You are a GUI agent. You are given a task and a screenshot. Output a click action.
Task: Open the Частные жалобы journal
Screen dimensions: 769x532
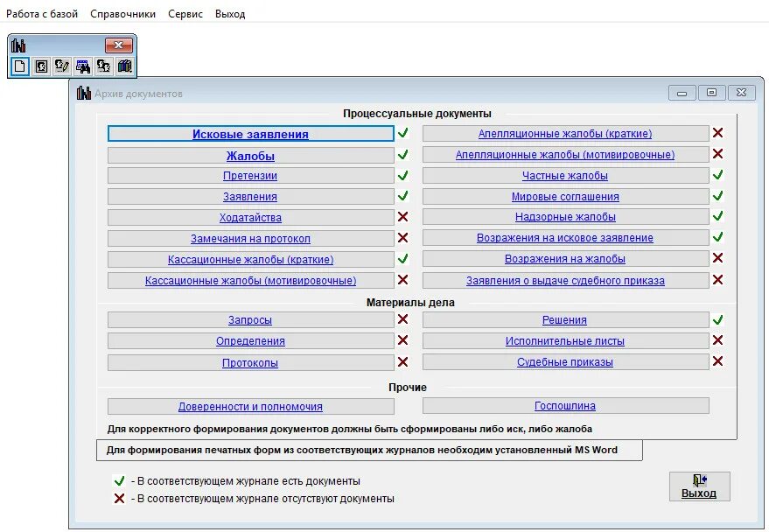coord(565,176)
